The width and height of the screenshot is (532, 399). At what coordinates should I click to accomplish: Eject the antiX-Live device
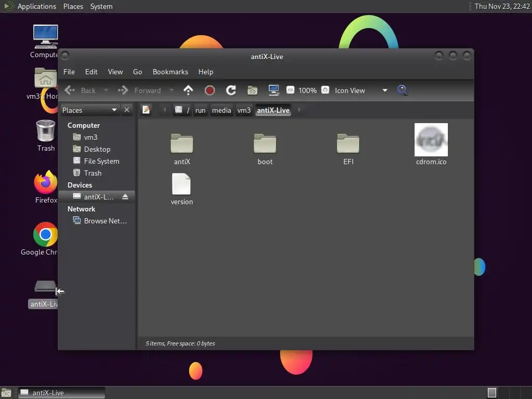(125, 197)
